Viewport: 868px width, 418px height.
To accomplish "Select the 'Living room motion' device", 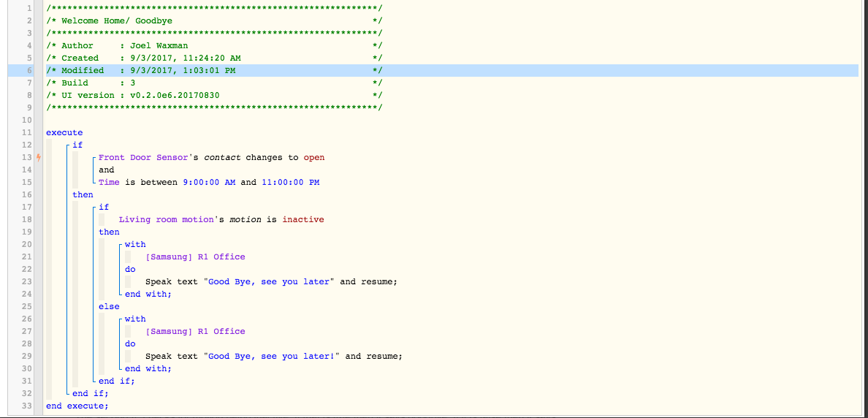I will [x=166, y=219].
